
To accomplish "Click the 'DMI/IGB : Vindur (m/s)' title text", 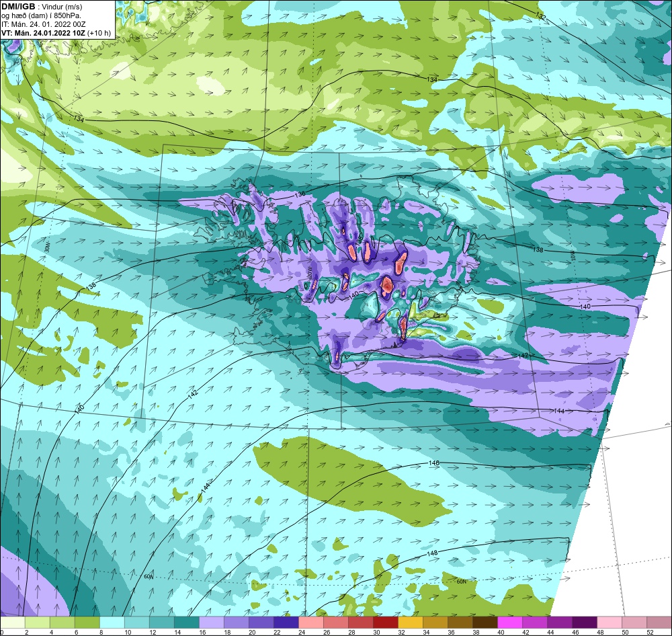I will [42, 7].
